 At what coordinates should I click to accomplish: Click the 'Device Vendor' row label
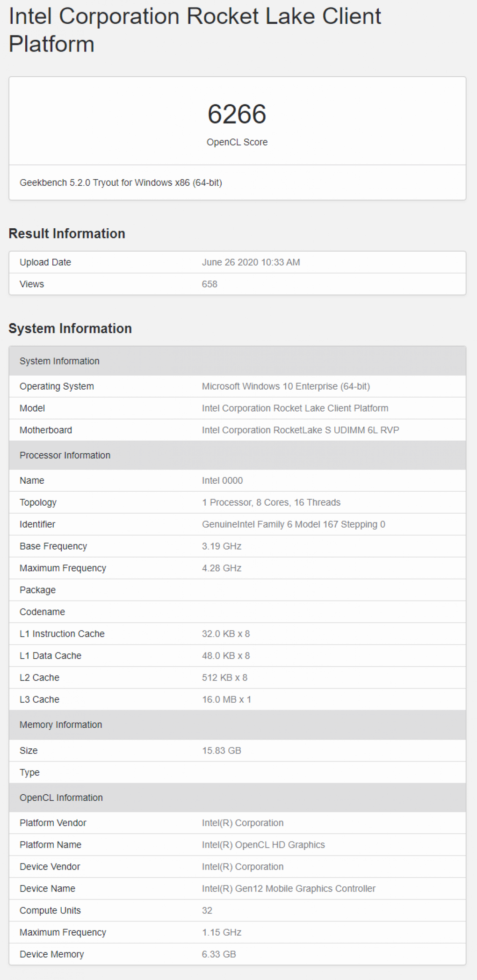click(50, 867)
